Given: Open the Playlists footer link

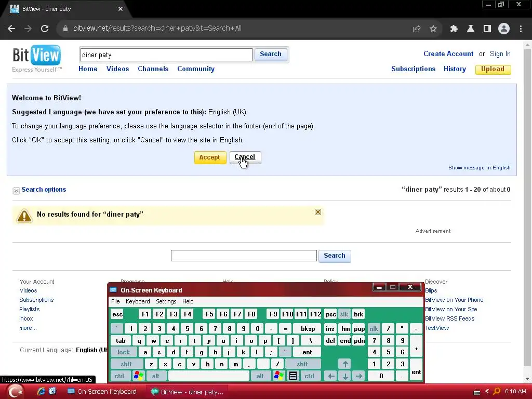Looking at the screenshot, I should tap(30, 309).
